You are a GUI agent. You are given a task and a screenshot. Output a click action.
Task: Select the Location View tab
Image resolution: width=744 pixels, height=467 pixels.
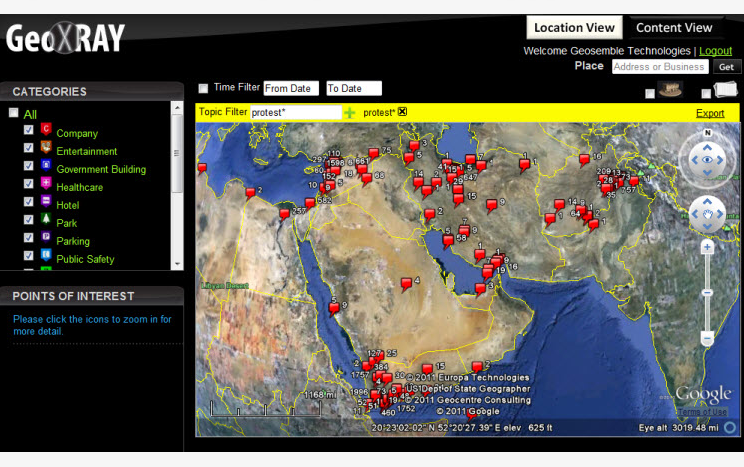pyautogui.click(x=574, y=28)
